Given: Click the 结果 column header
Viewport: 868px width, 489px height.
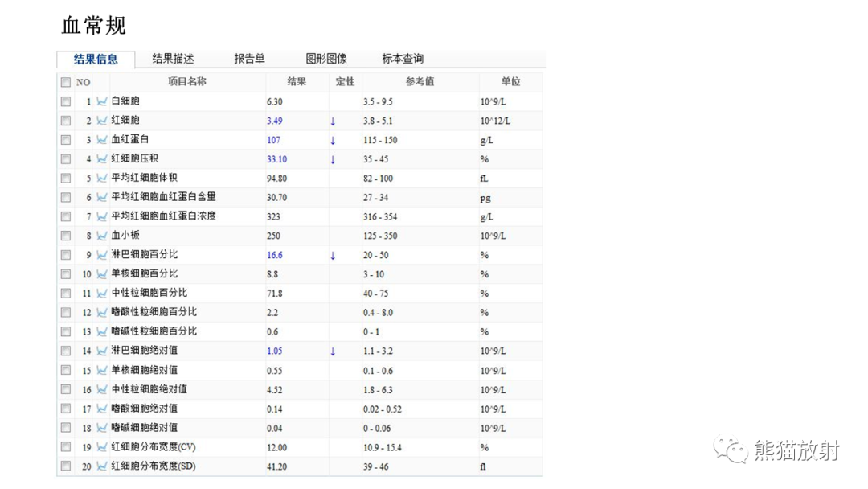Looking at the screenshot, I should [297, 82].
